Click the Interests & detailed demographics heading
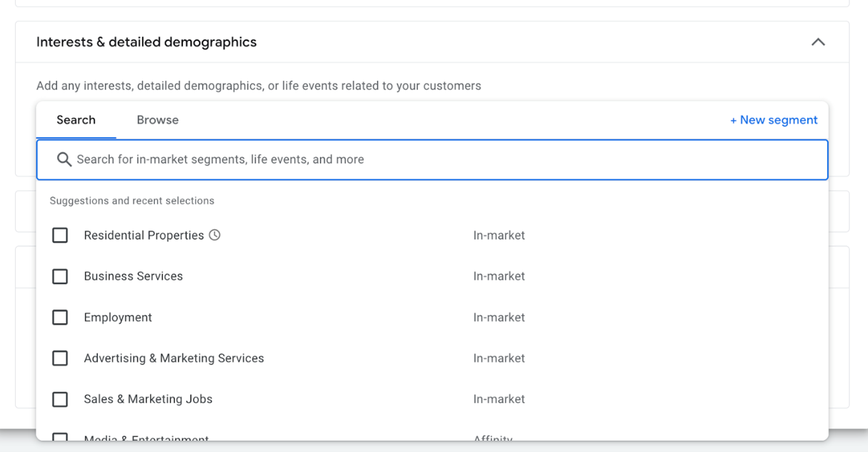 [147, 42]
